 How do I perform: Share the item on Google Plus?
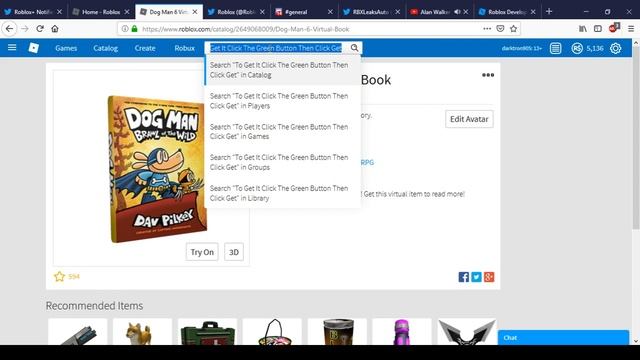point(489,277)
